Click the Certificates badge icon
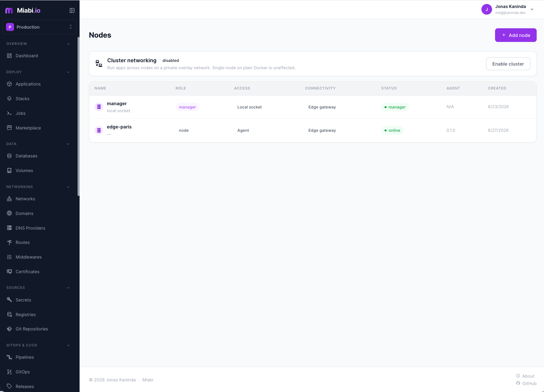The height and width of the screenshot is (392, 544). click(9, 272)
